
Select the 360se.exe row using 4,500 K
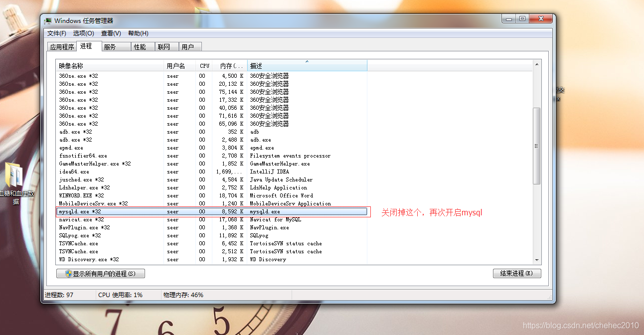pyautogui.click(x=212, y=76)
